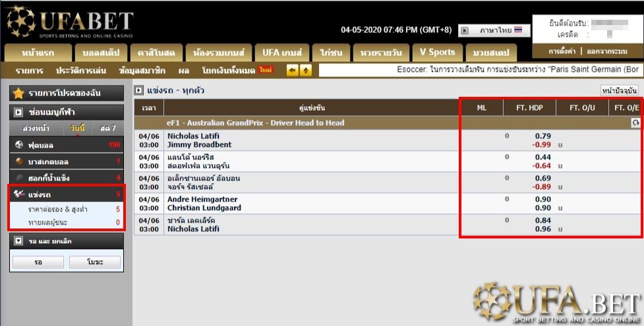Click Andre Heimgartner driver name

pyautogui.click(x=202, y=199)
